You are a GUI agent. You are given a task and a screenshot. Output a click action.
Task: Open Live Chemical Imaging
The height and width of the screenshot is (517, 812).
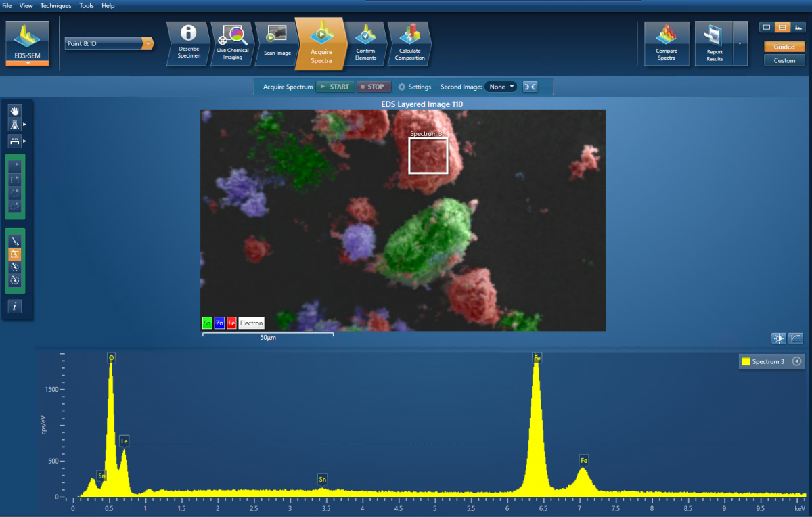232,43
